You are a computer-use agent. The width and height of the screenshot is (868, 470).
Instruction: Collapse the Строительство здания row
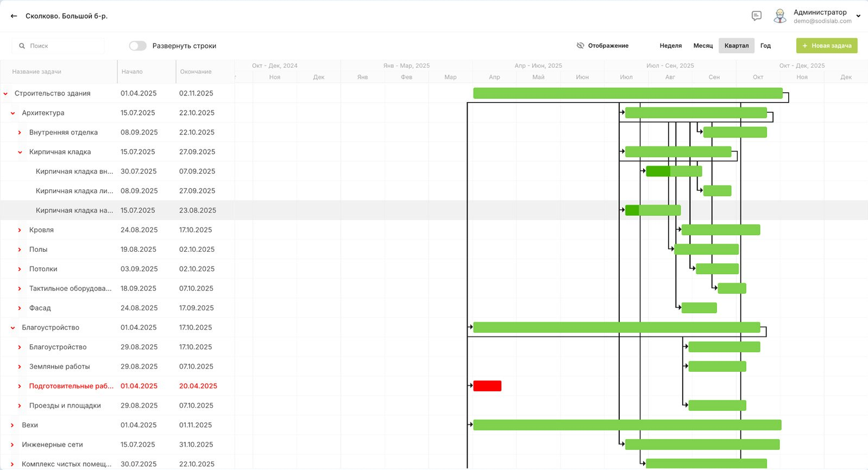click(x=5, y=94)
